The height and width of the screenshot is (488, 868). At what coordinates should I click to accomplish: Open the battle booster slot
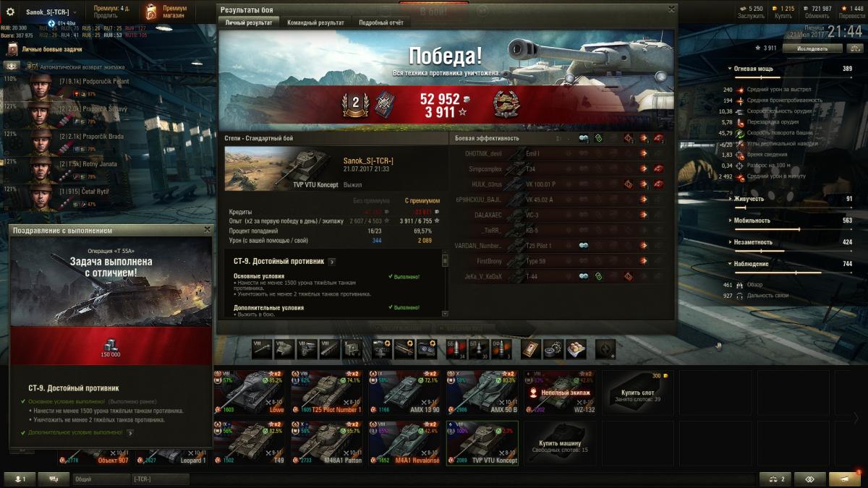605,349
